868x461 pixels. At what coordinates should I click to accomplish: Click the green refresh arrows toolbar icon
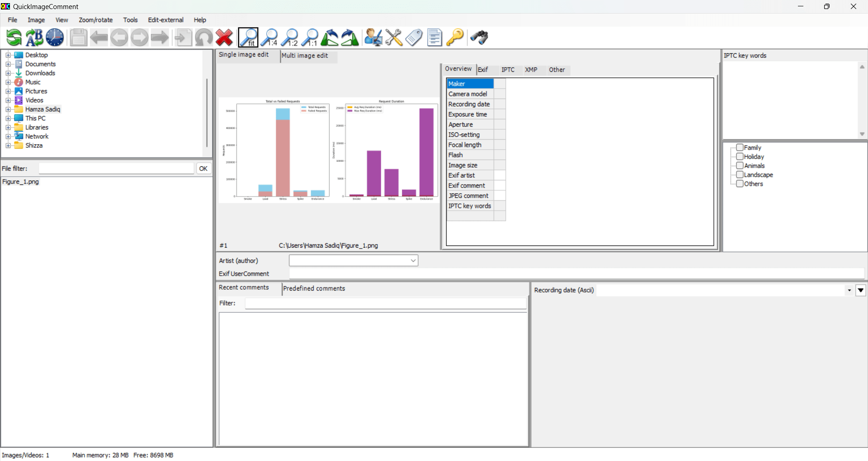(14, 38)
